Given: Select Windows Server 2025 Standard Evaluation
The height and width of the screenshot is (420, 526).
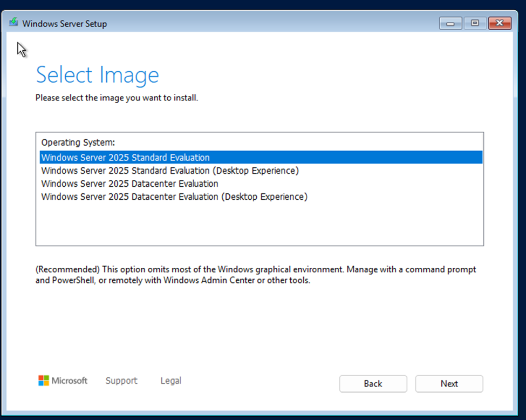Looking at the screenshot, I should point(261,158).
